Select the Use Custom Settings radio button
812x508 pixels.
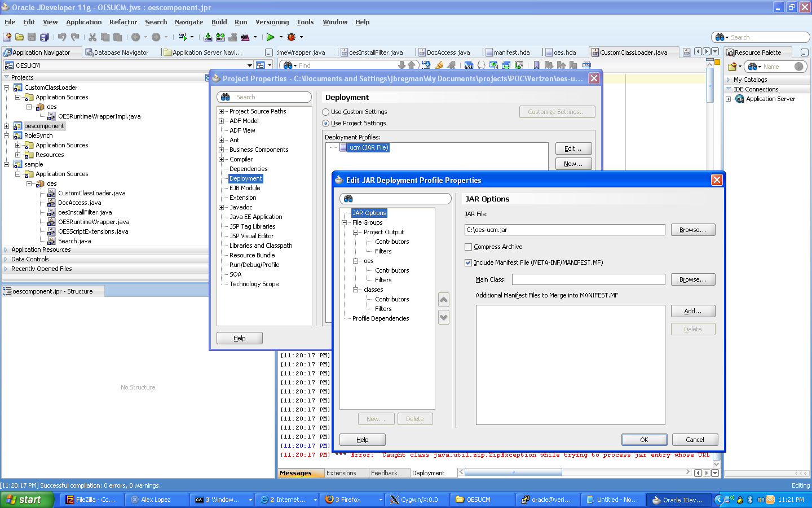[x=326, y=112]
